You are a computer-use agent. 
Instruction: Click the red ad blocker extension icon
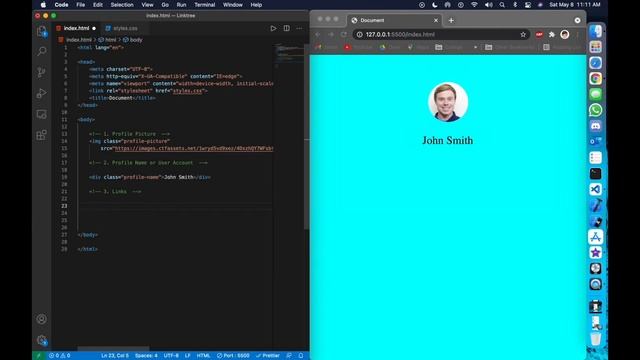pos(539,35)
